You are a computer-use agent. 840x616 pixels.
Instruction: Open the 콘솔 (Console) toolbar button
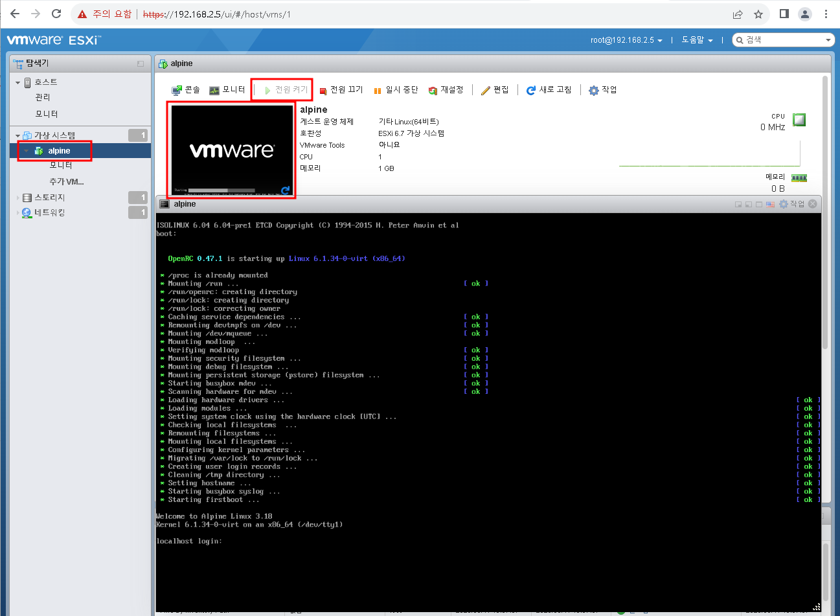pos(186,90)
